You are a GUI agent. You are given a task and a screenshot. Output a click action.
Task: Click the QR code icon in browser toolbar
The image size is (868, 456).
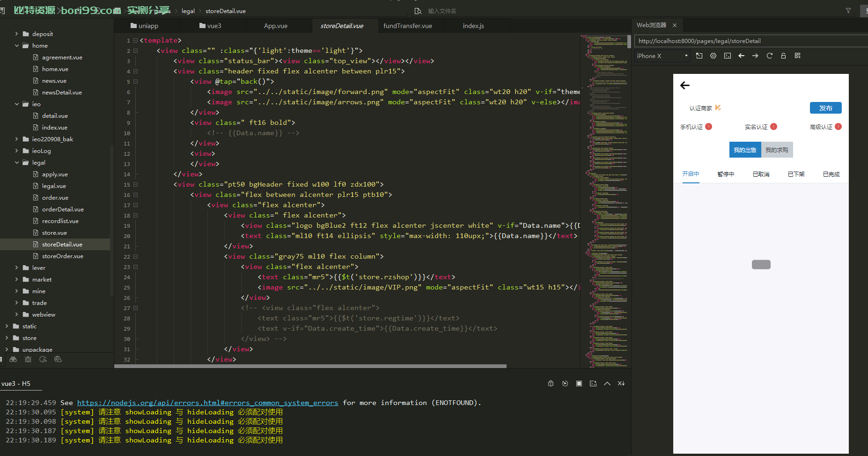[x=797, y=56]
